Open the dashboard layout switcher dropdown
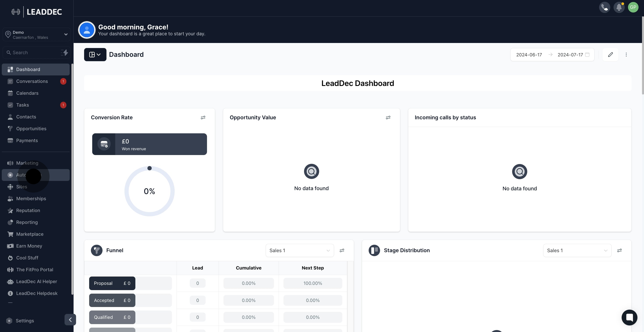This screenshot has width=644, height=332. click(95, 55)
